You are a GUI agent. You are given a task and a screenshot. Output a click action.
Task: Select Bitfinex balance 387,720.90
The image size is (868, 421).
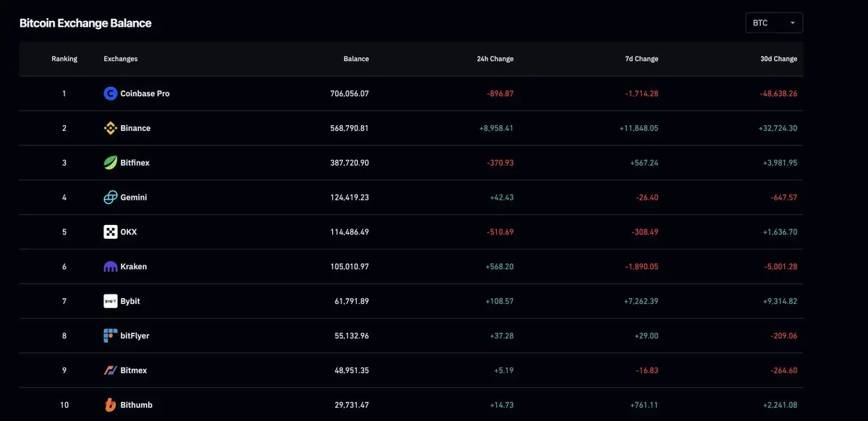[x=349, y=163]
